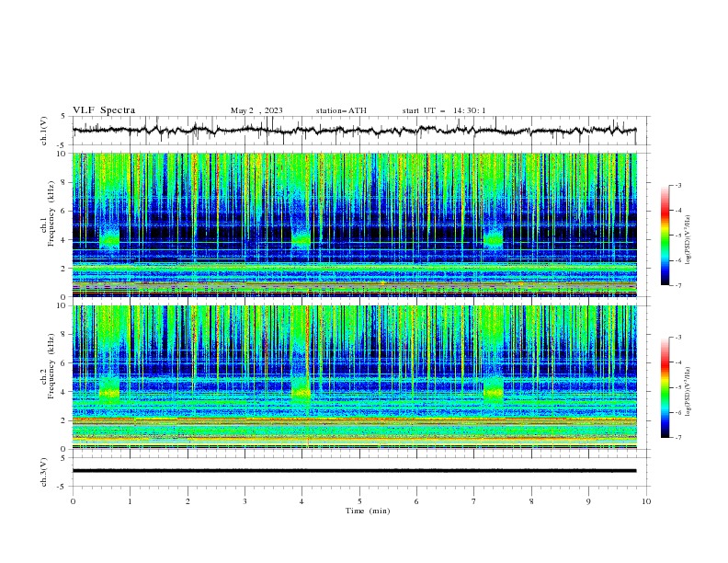This screenshot has height=563, width=728.
Task: Click the 4 kHz burst near minute 4 in ch.2 spectrogram
Action: pos(301,392)
